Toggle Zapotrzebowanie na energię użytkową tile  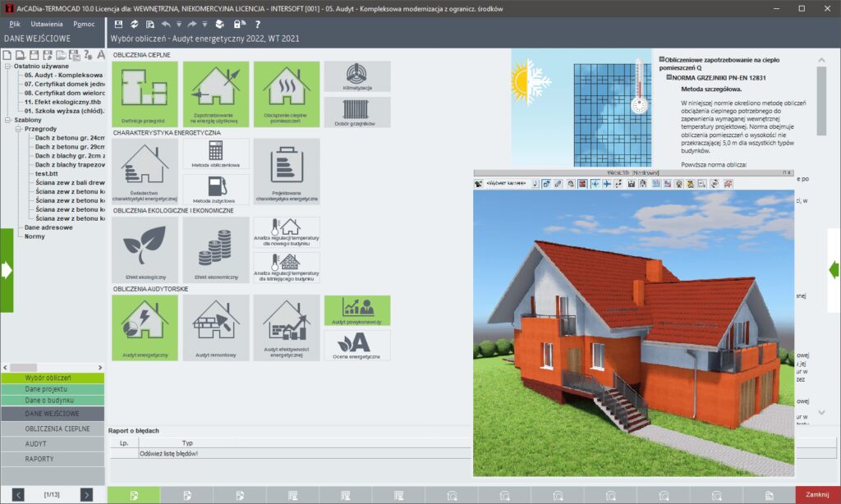coord(215,94)
